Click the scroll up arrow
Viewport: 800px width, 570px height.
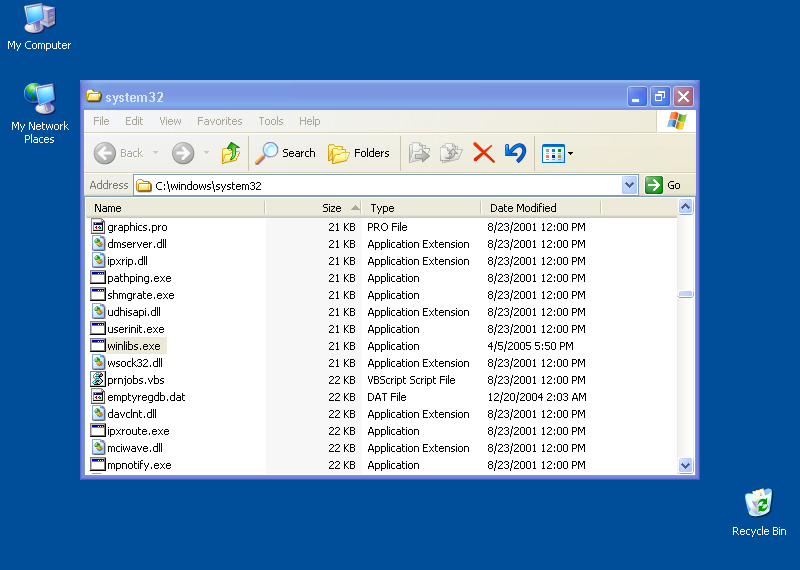[685, 207]
